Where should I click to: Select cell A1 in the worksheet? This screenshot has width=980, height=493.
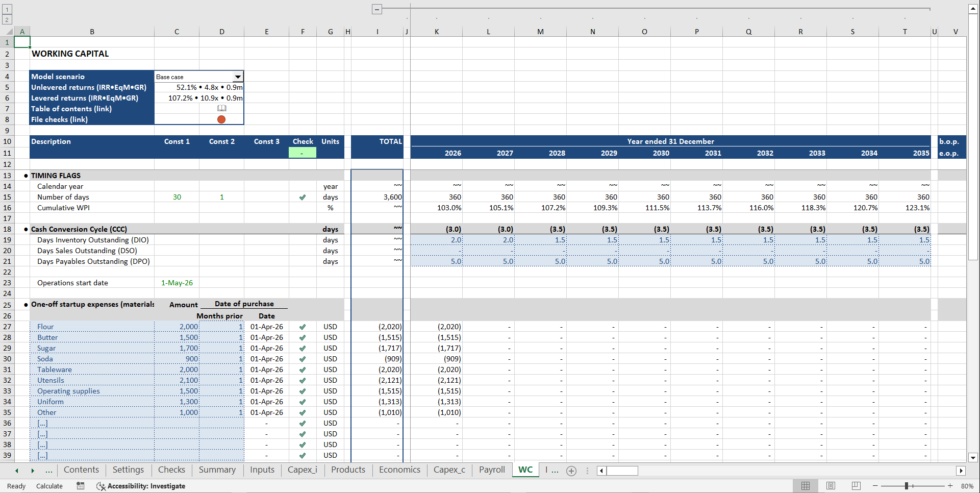click(22, 42)
